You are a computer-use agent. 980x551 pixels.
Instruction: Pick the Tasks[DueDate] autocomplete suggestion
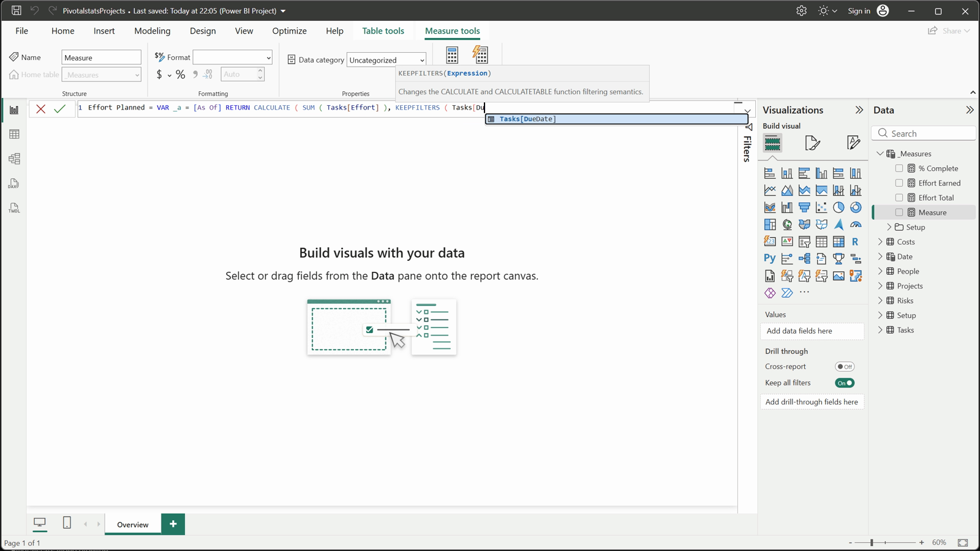tap(617, 119)
